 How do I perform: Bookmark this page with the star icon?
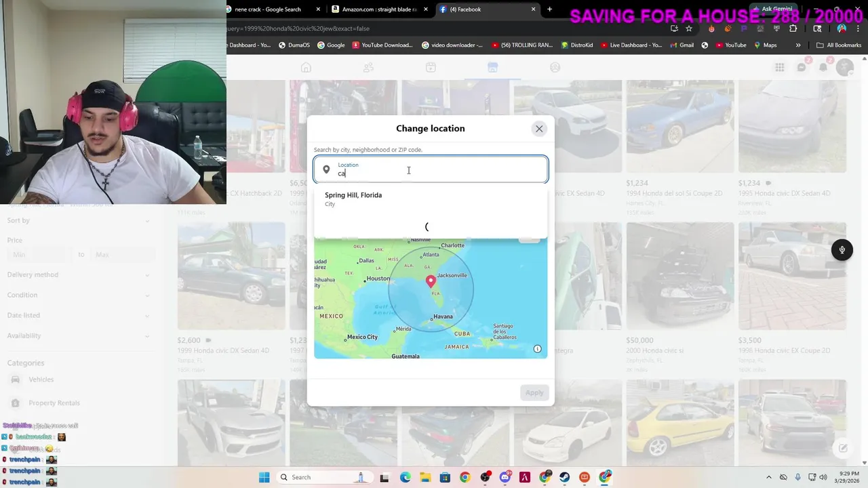point(689,28)
